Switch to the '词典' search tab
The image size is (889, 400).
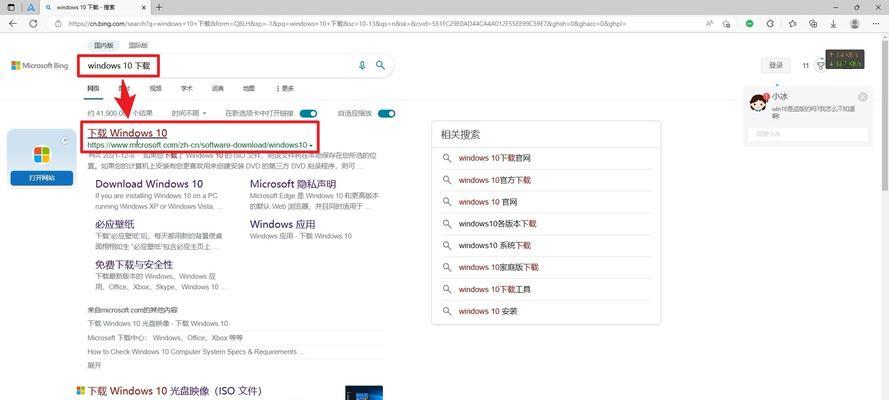click(217, 88)
